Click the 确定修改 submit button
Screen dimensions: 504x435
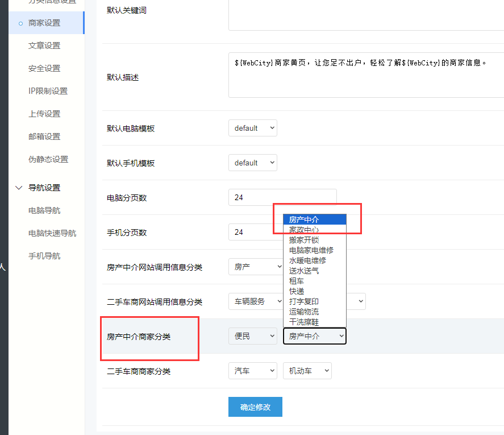[255, 407]
